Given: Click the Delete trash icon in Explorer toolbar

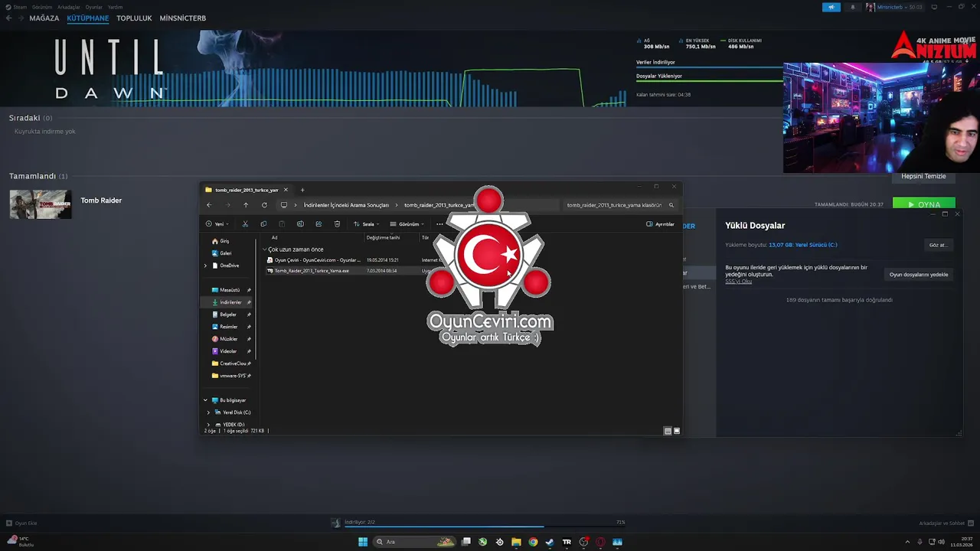Looking at the screenshot, I should (337, 224).
